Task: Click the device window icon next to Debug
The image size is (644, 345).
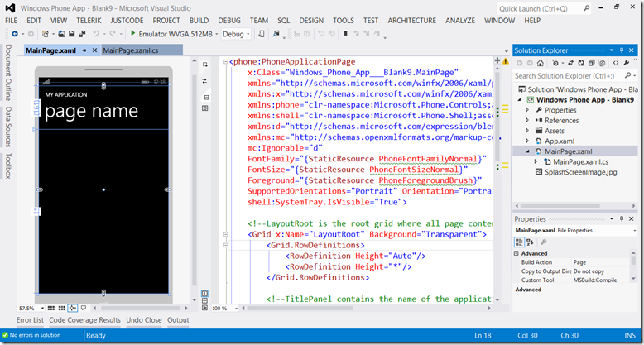Action: (x=262, y=34)
